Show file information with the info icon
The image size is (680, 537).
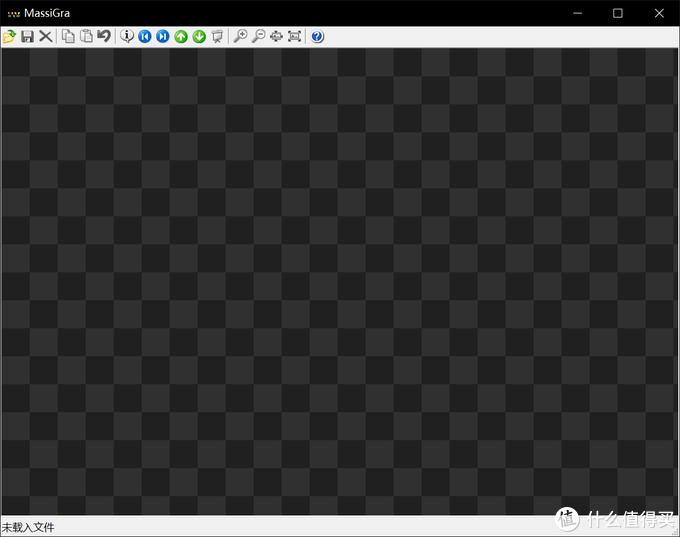coord(127,37)
